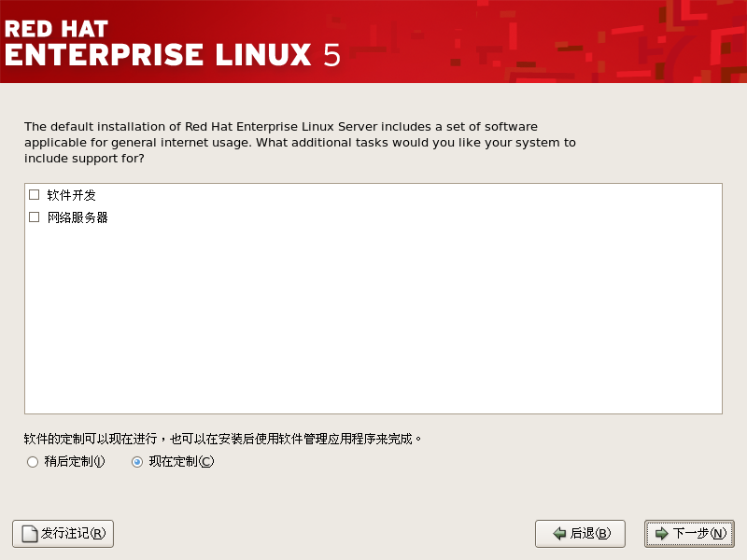Open the 发行注记 release notes
This screenshot has width=747, height=560.
(63, 534)
